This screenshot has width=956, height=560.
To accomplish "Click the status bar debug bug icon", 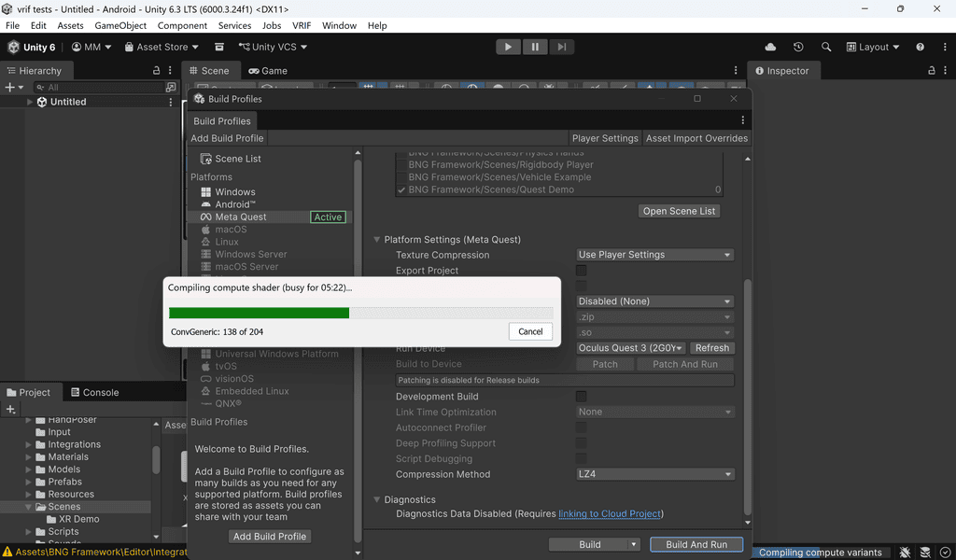I will tap(906, 553).
